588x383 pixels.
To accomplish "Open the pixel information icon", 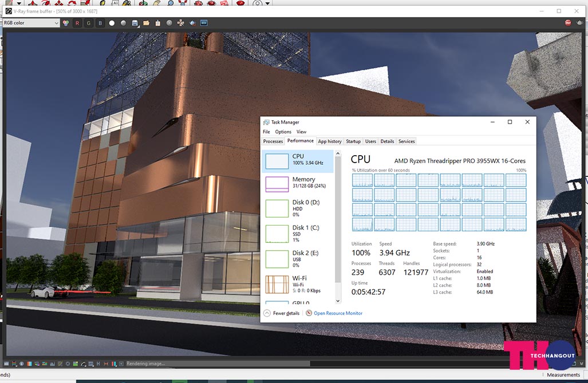I will point(21,364).
